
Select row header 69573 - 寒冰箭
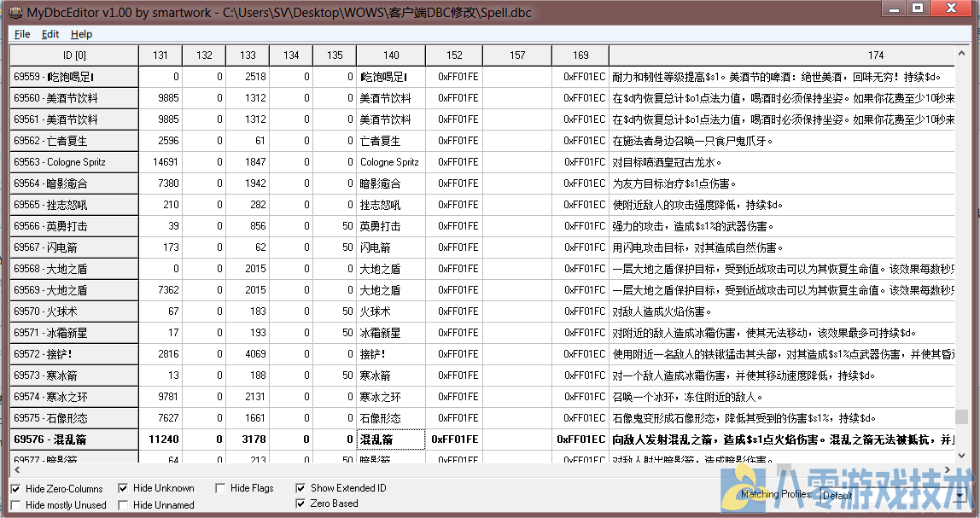tap(73, 375)
